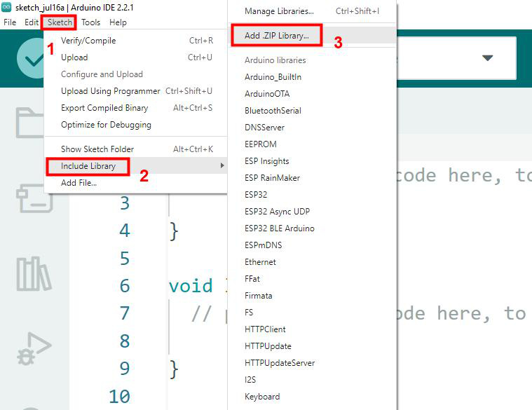Open the Help menu

[118, 22]
